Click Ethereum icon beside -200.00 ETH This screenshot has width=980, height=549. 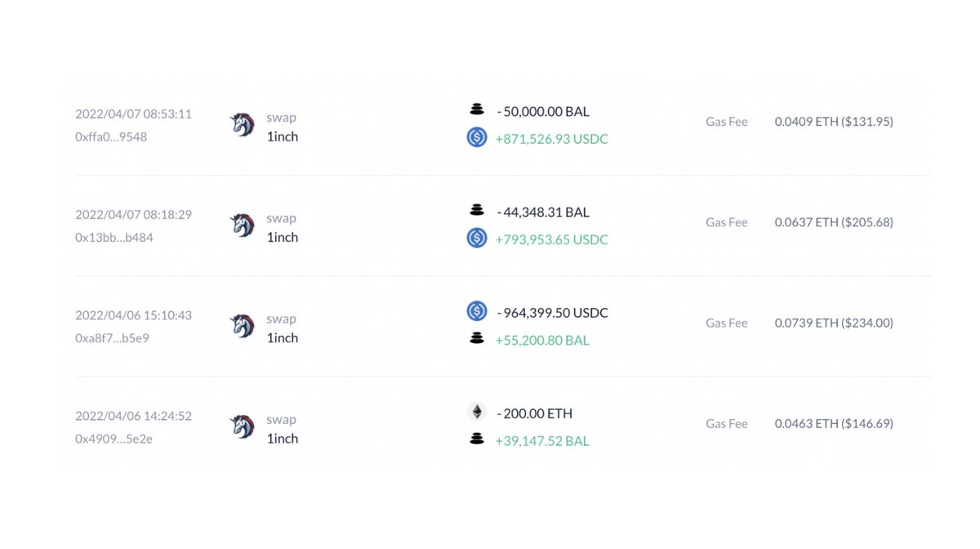pyautogui.click(x=477, y=412)
